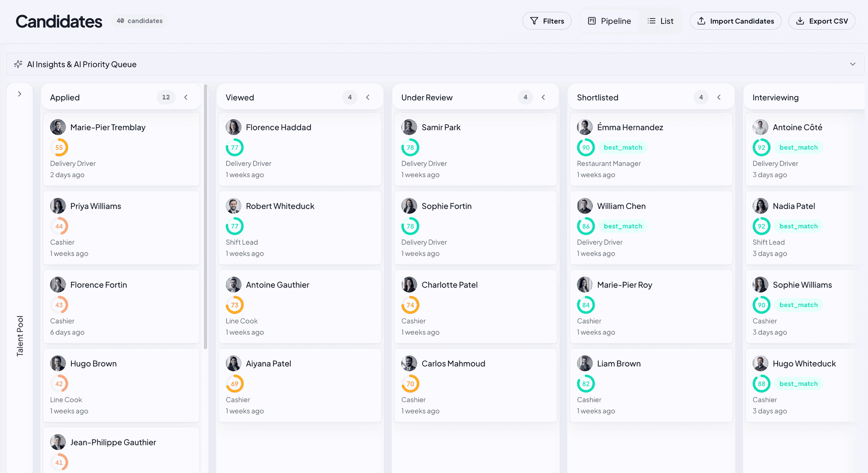Click Nadia Patel's score ring 92
This screenshot has width=868, height=473.
click(x=762, y=226)
